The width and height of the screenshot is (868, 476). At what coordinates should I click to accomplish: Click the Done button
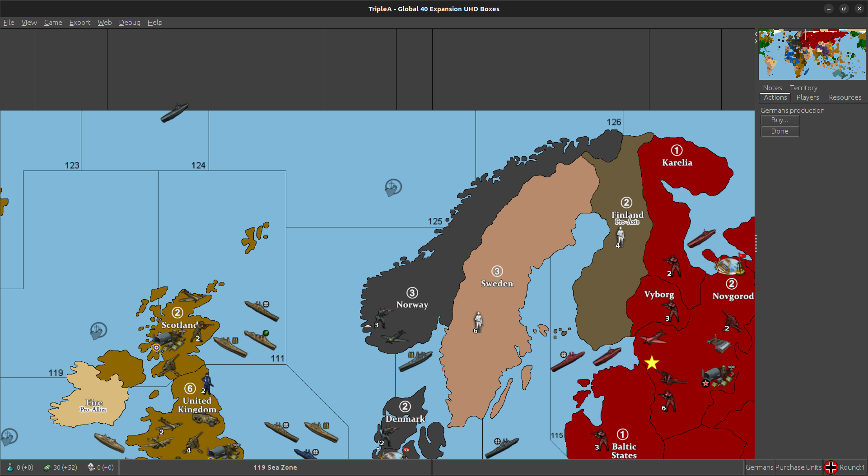(x=779, y=131)
